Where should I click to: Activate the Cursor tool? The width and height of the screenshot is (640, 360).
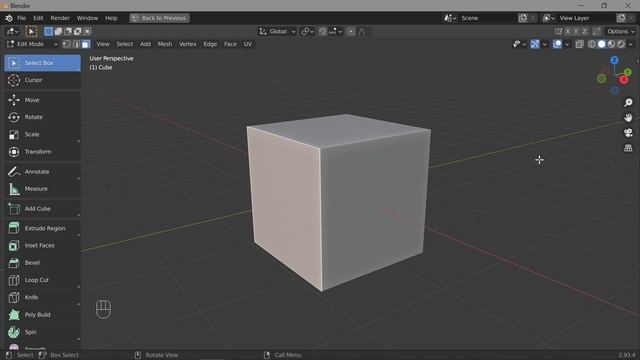[42, 80]
